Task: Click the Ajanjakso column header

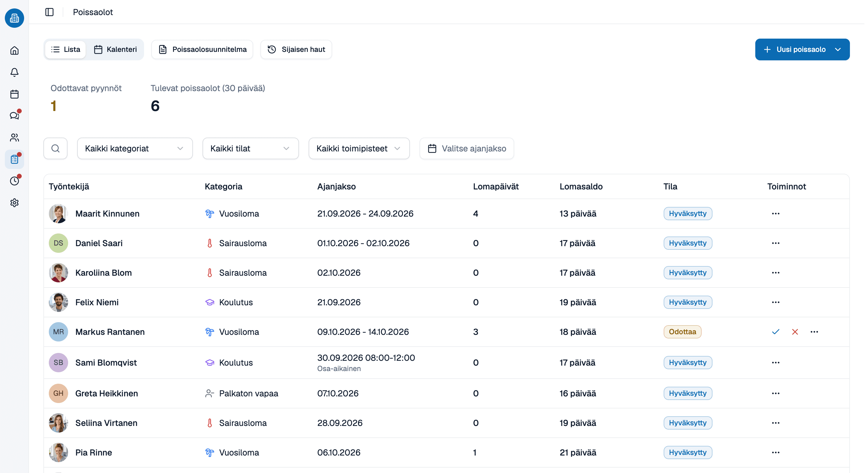Action: coord(336,186)
